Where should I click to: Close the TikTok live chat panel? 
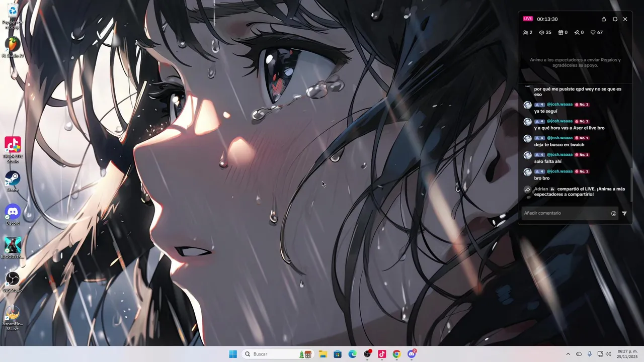[x=625, y=19]
